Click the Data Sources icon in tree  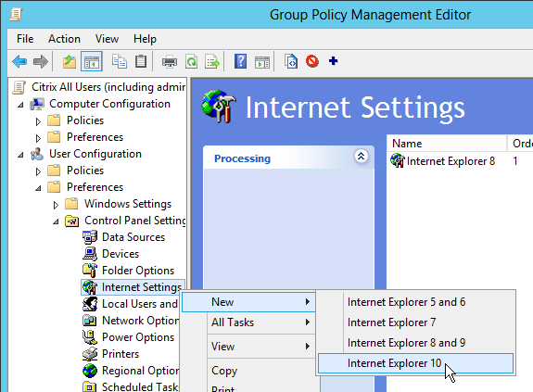point(90,237)
